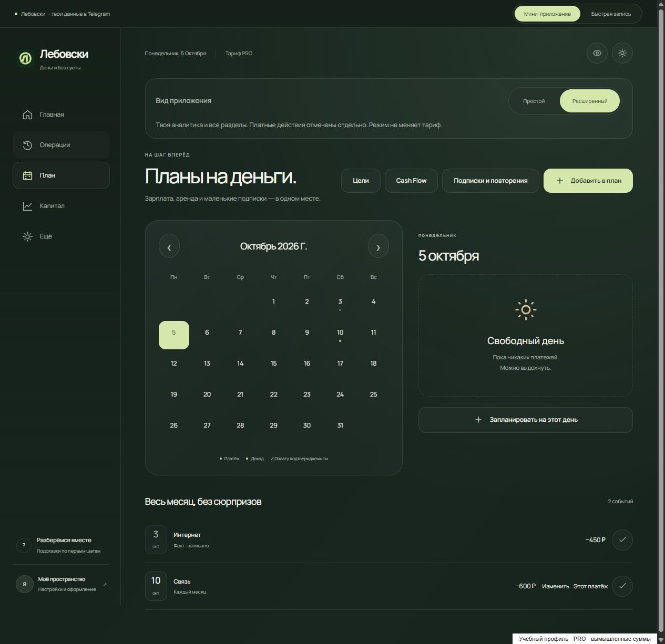665x644 pixels.
Task: Open the Связь event row
Action: [389, 586]
